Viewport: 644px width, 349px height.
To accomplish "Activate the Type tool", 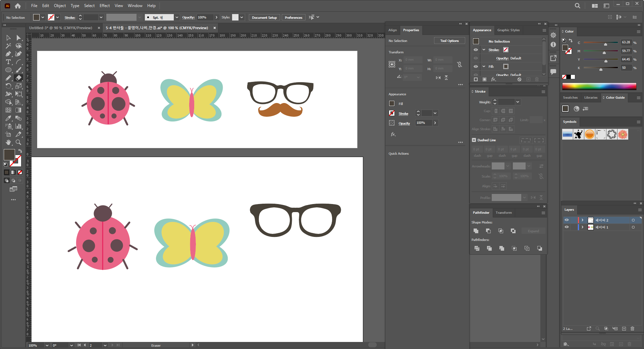I will (8, 62).
